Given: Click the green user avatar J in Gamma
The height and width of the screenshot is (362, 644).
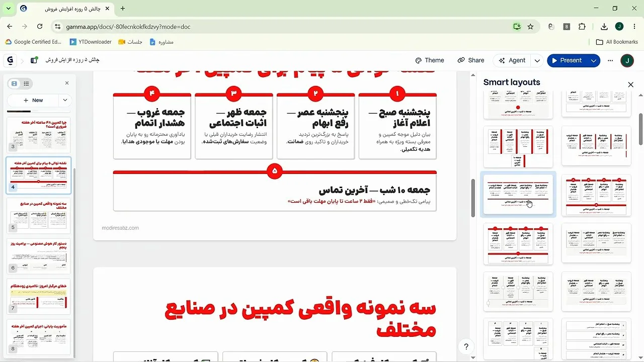Looking at the screenshot, I should (627, 60).
